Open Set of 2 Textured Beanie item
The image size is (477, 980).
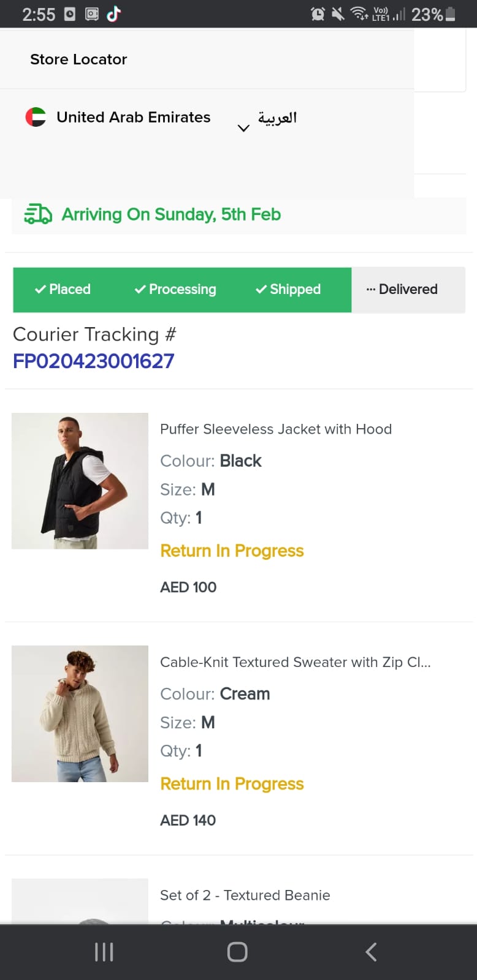245,895
